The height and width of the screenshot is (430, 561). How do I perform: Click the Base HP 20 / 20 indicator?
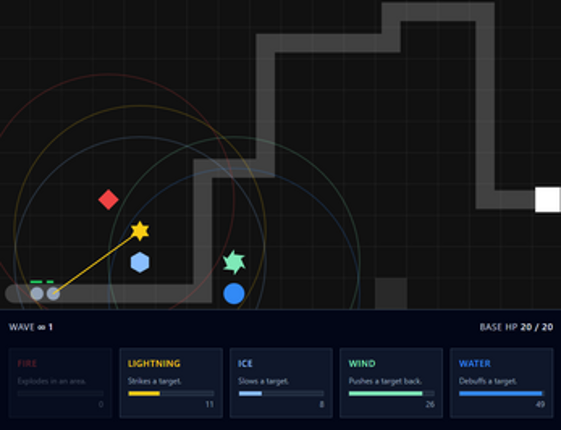click(516, 327)
